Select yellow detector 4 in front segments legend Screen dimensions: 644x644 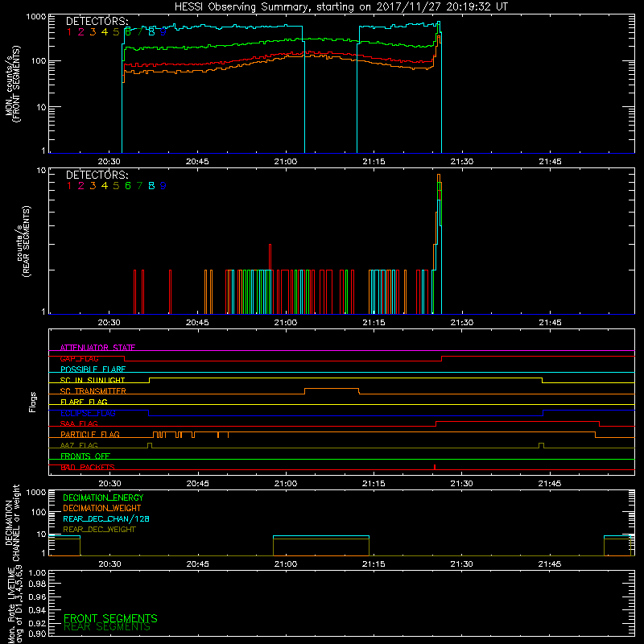[105, 32]
